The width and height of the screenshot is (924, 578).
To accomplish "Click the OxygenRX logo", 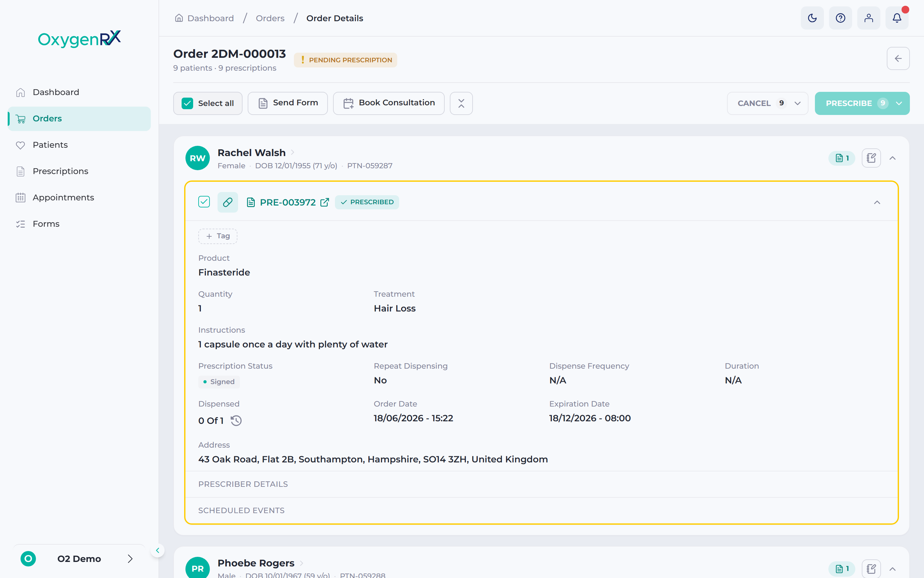I will (80, 39).
